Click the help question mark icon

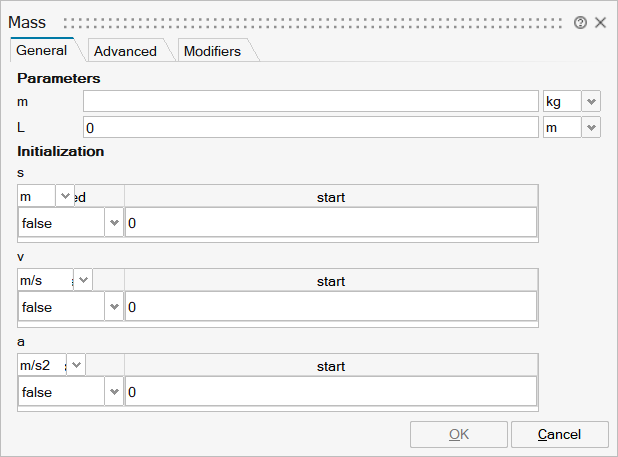581,22
